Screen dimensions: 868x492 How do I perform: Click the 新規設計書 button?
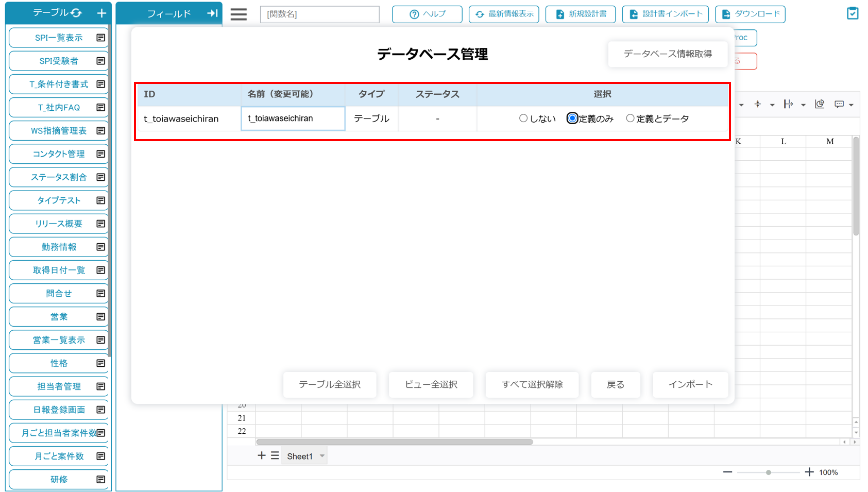click(x=581, y=14)
